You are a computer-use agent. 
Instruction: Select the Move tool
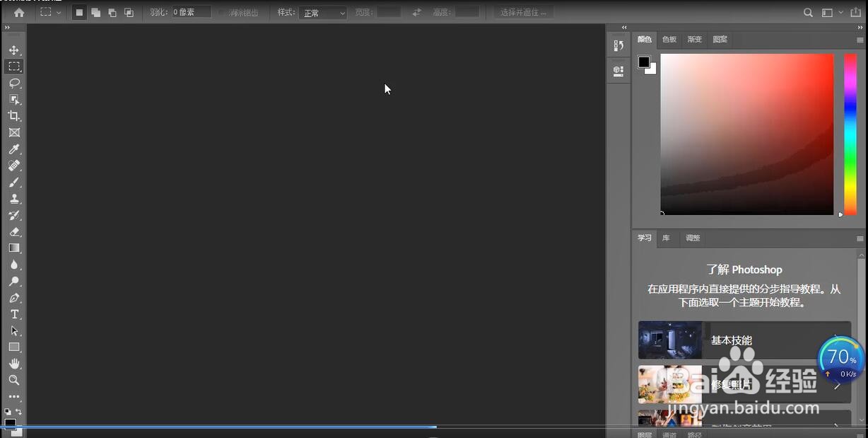click(14, 50)
